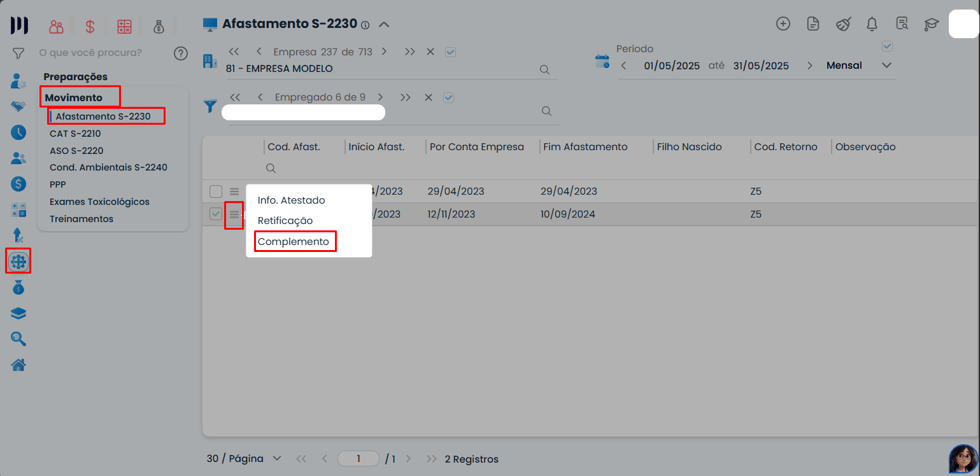Select Complemento from context menu
The image size is (980, 476).
294,242
